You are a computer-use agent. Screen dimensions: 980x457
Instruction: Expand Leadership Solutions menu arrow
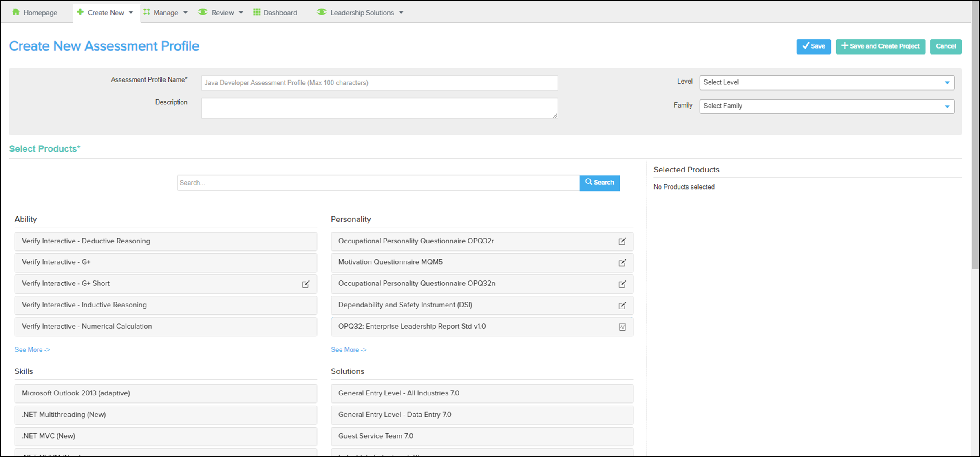click(x=401, y=13)
